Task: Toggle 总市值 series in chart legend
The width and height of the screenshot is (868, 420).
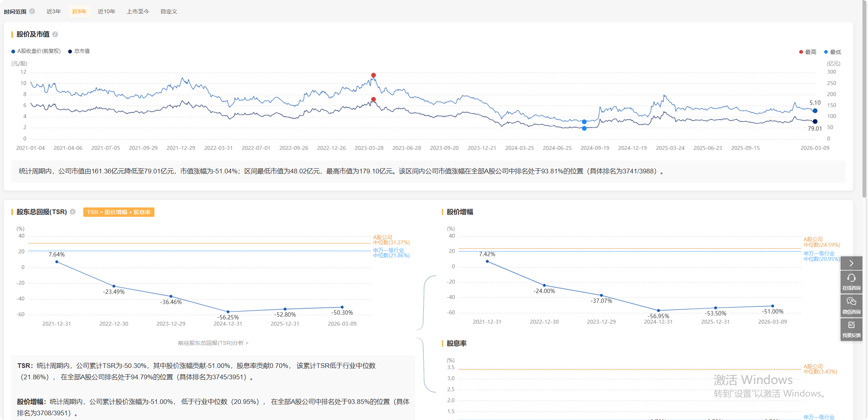Action: point(79,51)
